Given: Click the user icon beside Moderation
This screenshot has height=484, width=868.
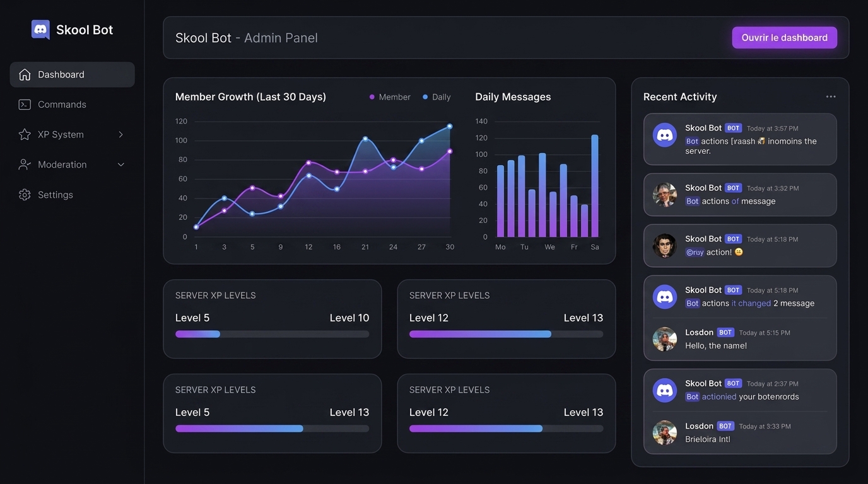Looking at the screenshot, I should [x=25, y=164].
